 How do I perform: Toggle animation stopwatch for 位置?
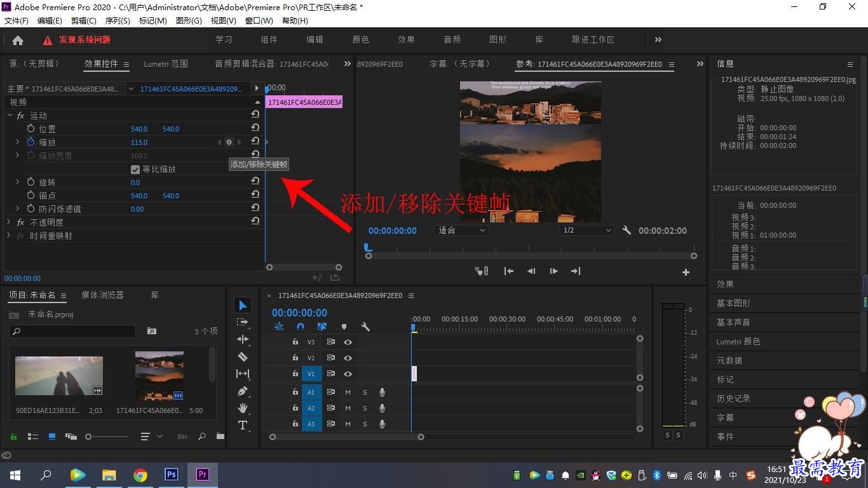pos(31,128)
